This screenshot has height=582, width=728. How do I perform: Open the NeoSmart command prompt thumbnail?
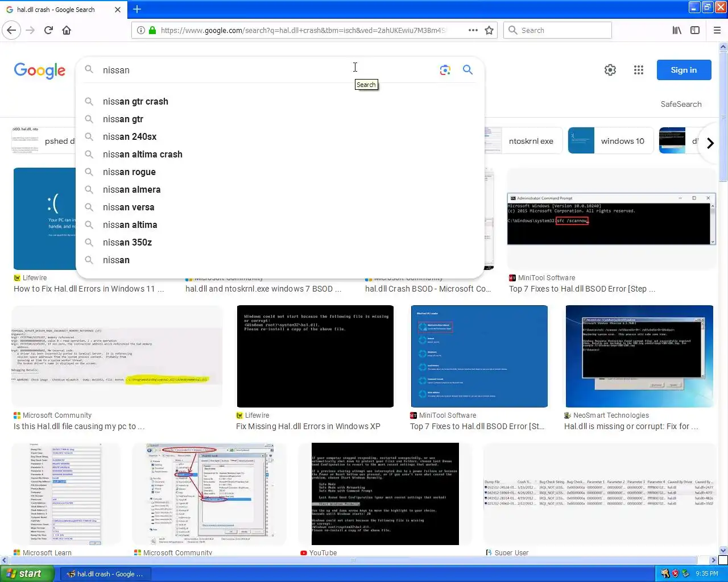pyautogui.click(x=639, y=356)
